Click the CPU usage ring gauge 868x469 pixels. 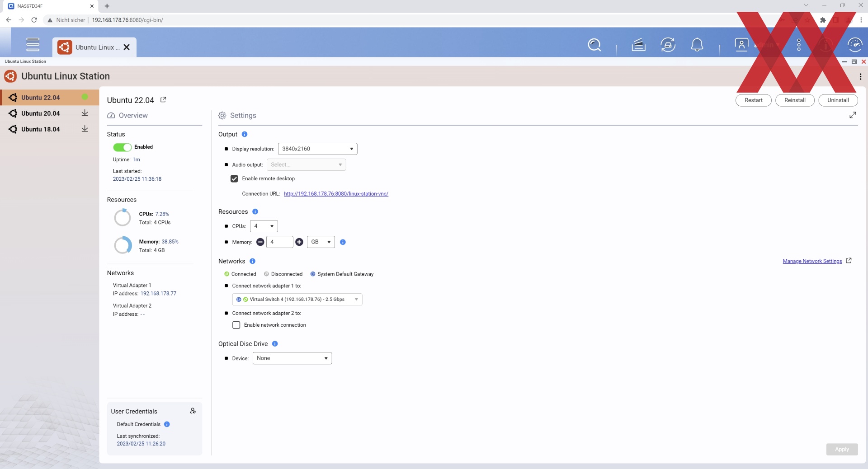123,218
